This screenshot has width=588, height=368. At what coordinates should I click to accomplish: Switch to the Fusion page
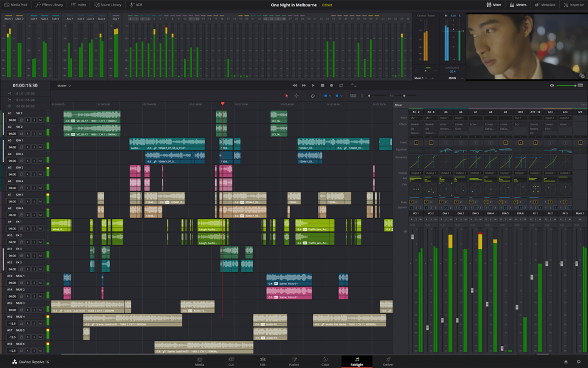(x=294, y=362)
